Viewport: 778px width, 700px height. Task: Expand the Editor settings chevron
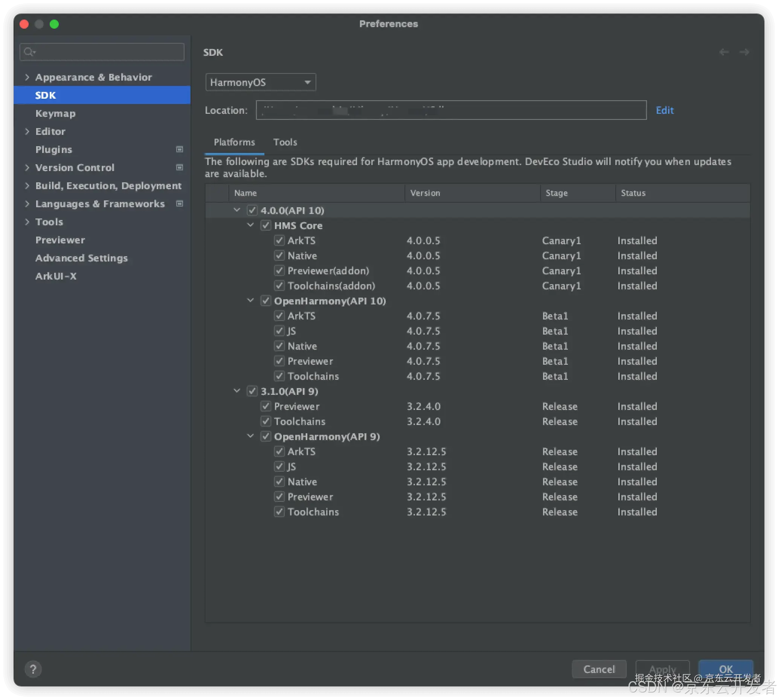27,131
